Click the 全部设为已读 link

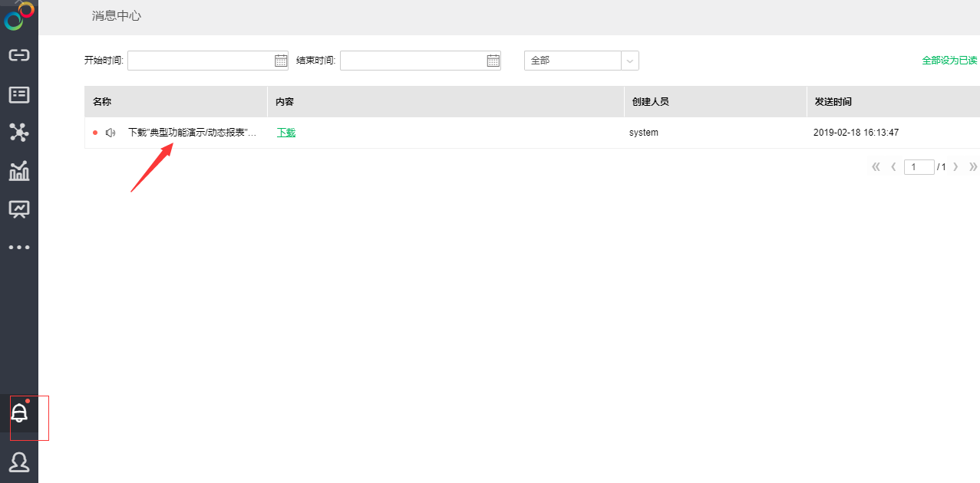[x=949, y=60]
